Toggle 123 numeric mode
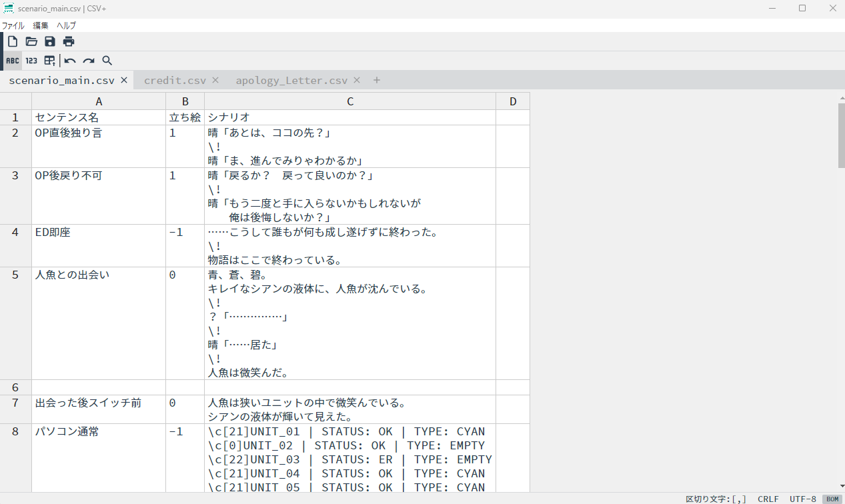845x504 pixels. (31, 61)
